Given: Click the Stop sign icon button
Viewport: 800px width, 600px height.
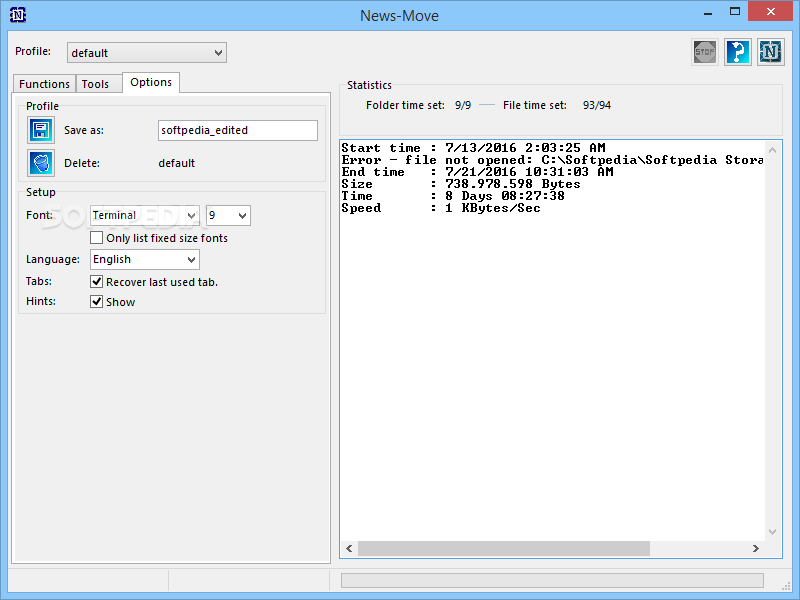Looking at the screenshot, I should coord(705,52).
